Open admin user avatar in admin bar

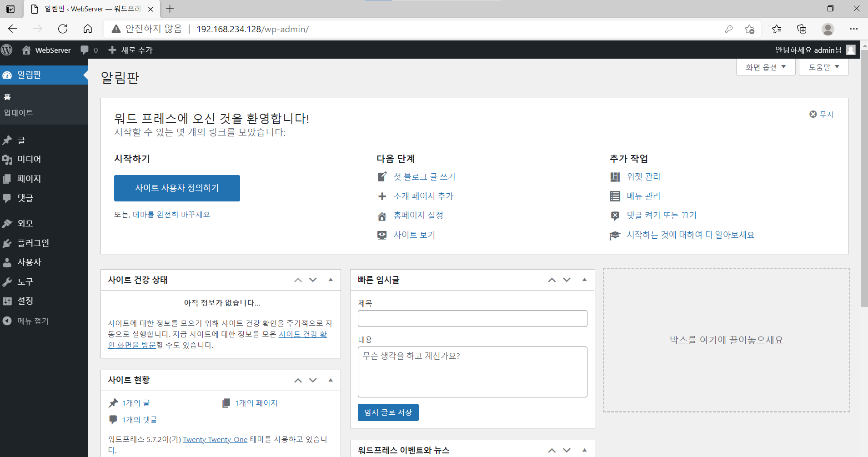(851, 50)
